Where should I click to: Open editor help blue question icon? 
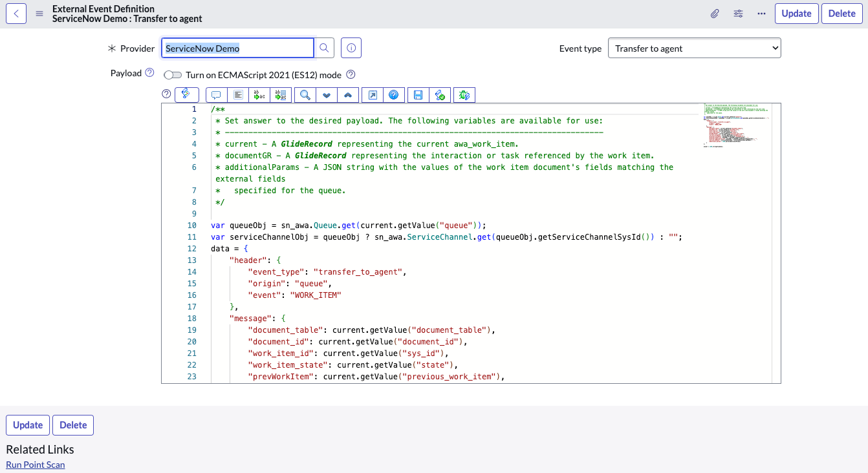(393, 95)
